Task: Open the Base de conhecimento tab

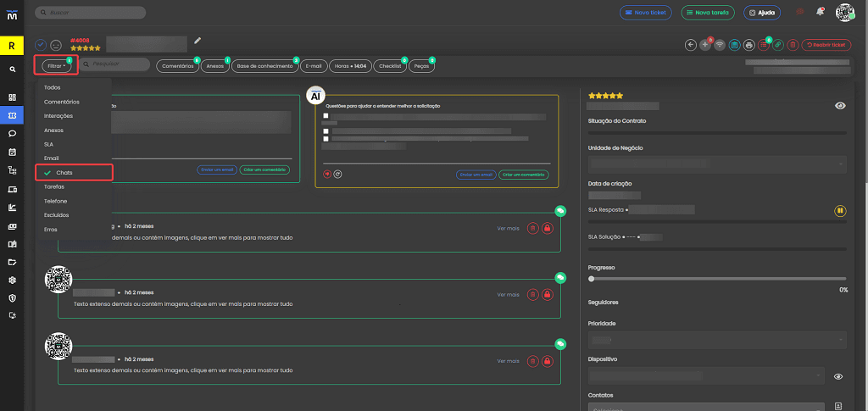Action: [x=265, y=66]
